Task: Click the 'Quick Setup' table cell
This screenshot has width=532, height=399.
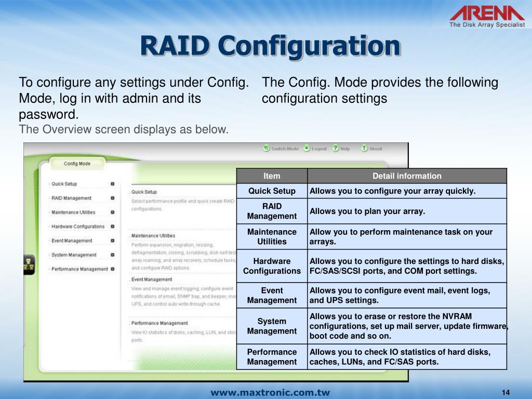Action: pyautogui.click(x=272, y=191)
